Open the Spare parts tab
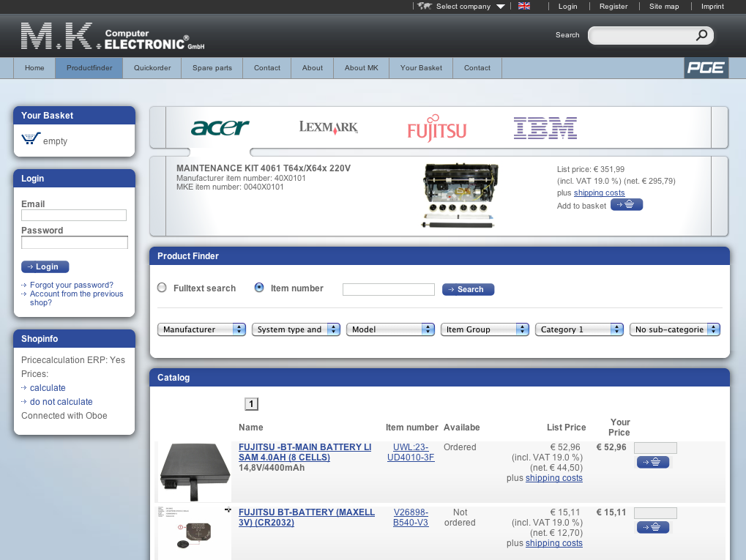746x560 pixels. coord(212,67)
